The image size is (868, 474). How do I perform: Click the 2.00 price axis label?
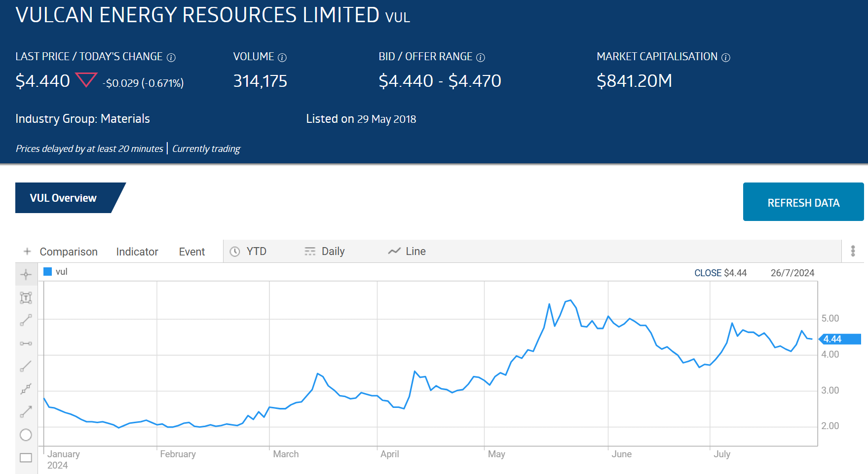[x=830, y=426]
